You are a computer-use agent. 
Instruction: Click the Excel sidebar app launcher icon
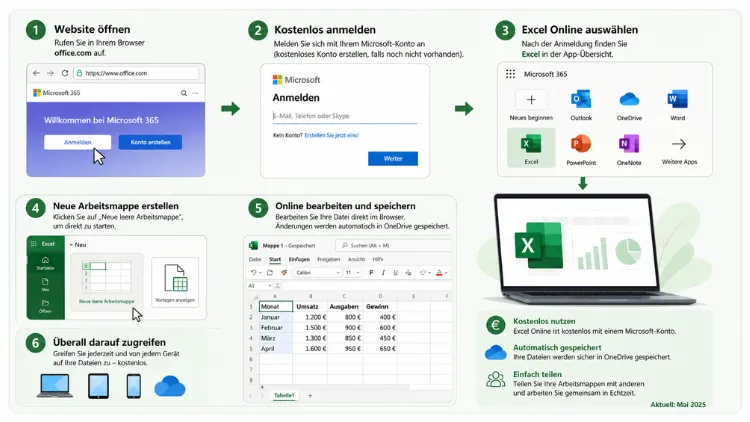click(33, 244)
